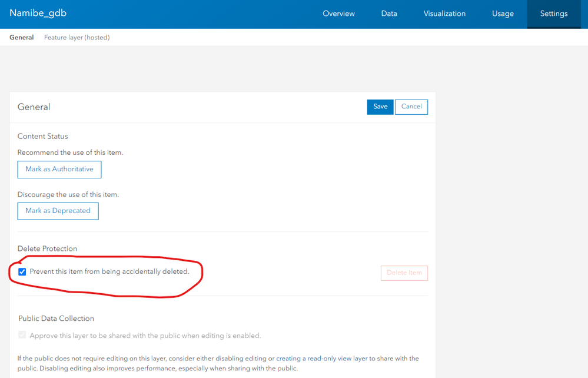
Task: Click the 'Prevent this item from being accidentally deleted.' label
Action: 109,271
